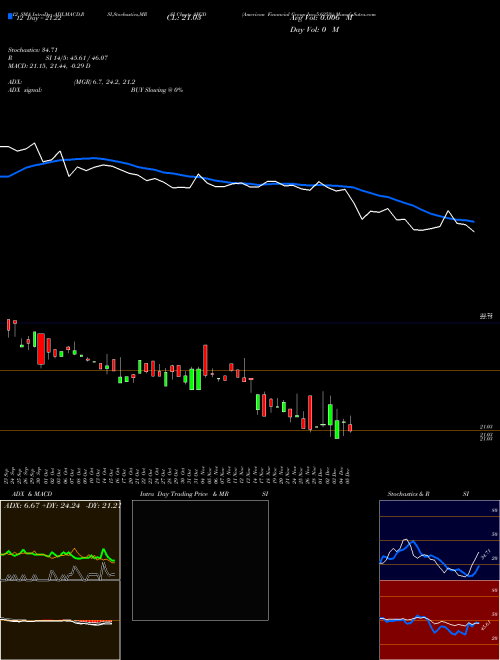Click the 'Avg Vol: 0.006 M' value

[321, 18]
